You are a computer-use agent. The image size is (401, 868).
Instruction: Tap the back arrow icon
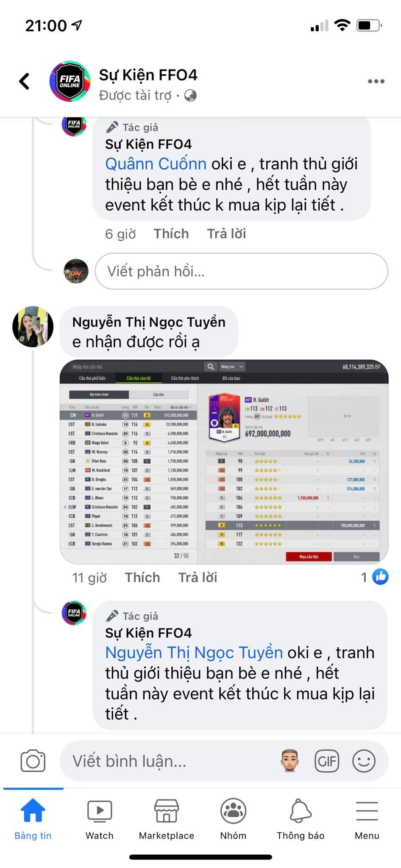click(25, 81)
